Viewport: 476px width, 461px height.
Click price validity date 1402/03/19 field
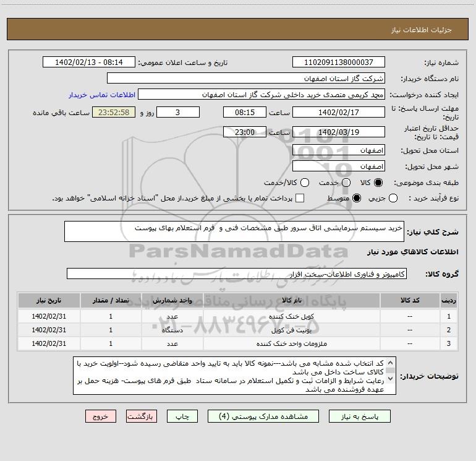339,132
